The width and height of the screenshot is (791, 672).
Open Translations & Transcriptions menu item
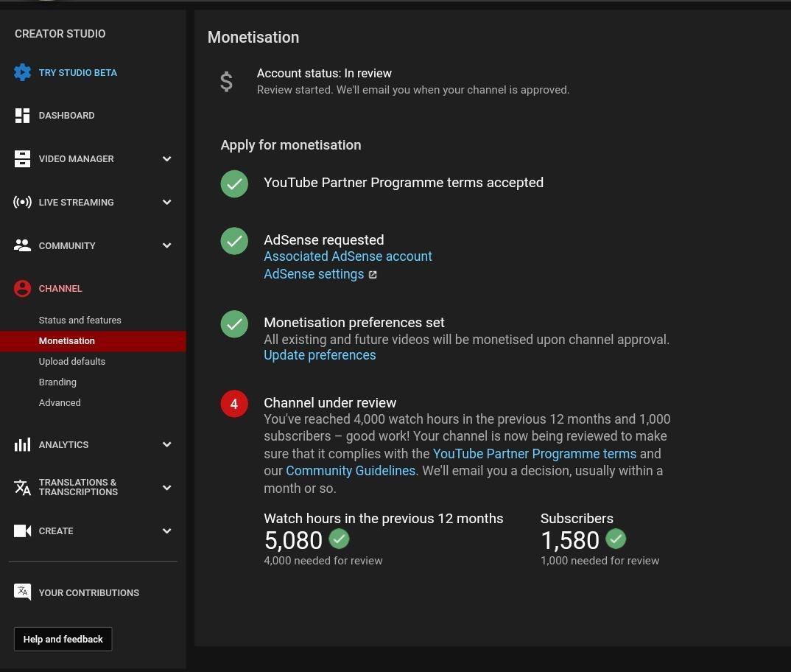tap(78, 487)
